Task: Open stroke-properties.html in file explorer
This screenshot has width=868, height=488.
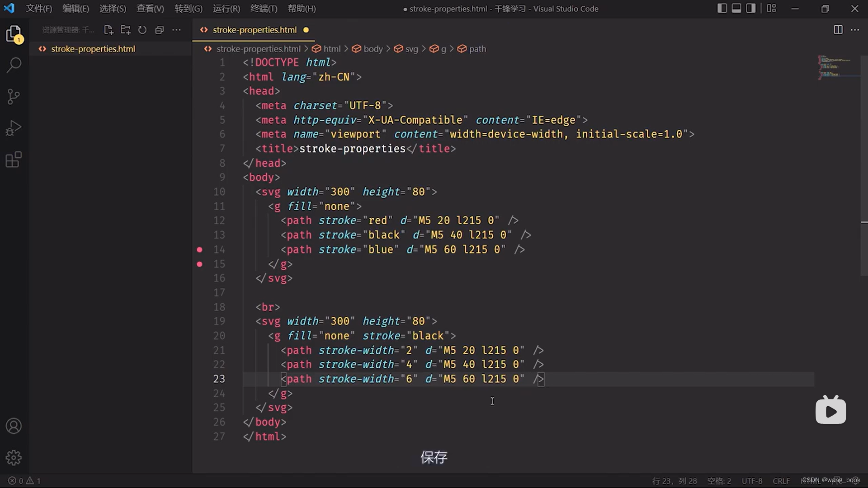Action: pyautogui.click(x=93, y=49)
